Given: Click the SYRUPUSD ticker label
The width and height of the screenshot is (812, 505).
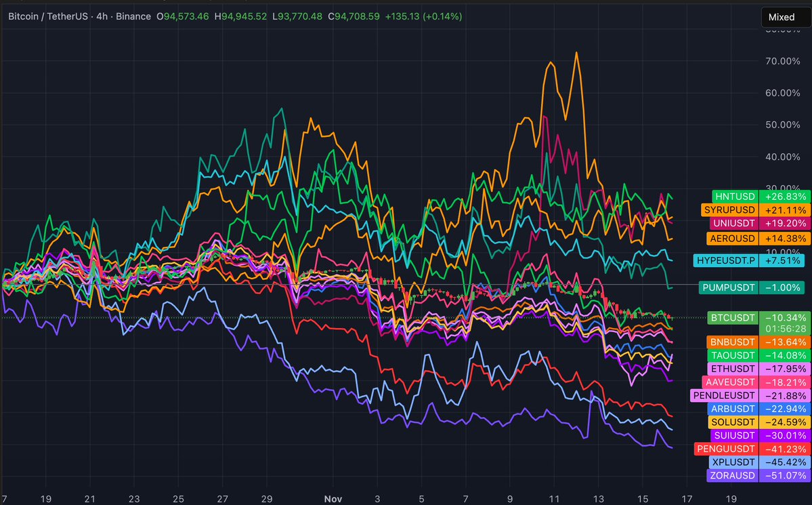Looking at the screenshot, I should [729, 209].
